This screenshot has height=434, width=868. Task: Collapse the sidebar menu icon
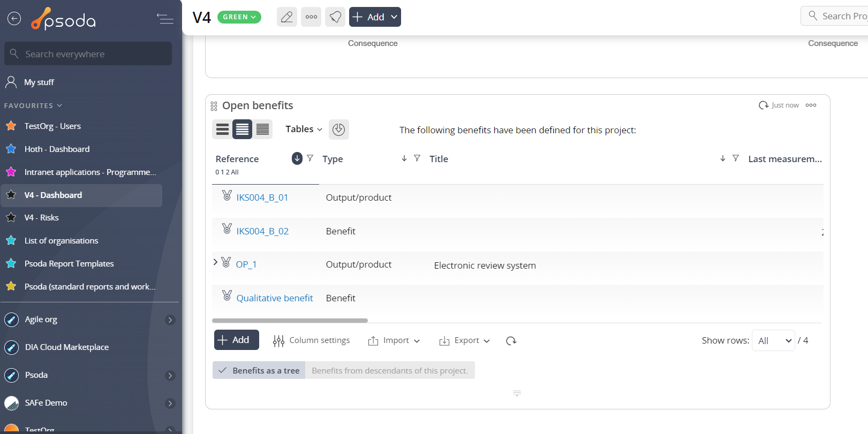coord(165,19)
